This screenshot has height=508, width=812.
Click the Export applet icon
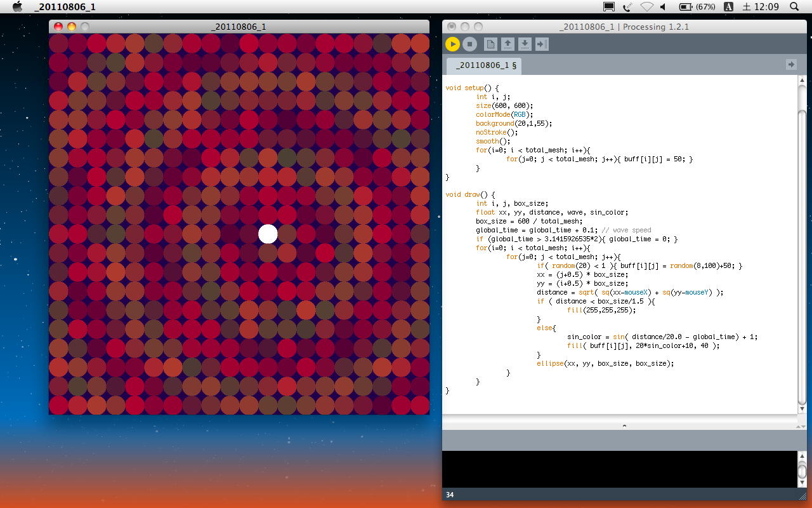[x=542, y=44]
